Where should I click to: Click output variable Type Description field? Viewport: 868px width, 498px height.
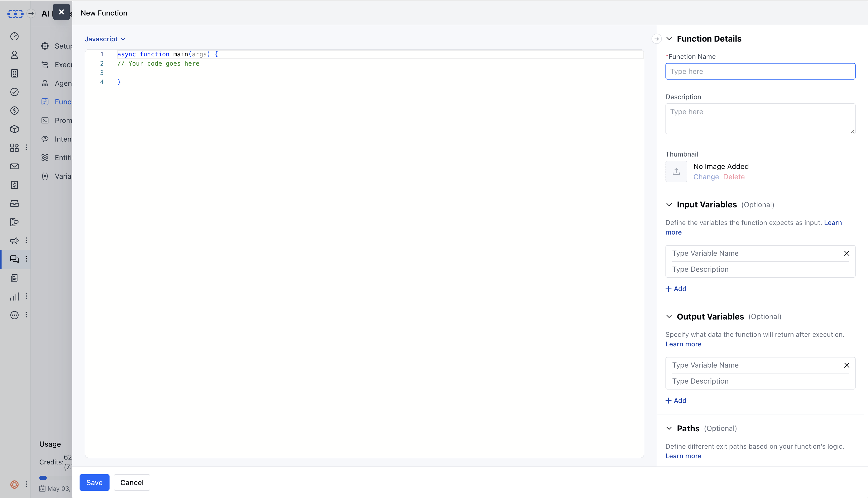[x=760, y=381]
